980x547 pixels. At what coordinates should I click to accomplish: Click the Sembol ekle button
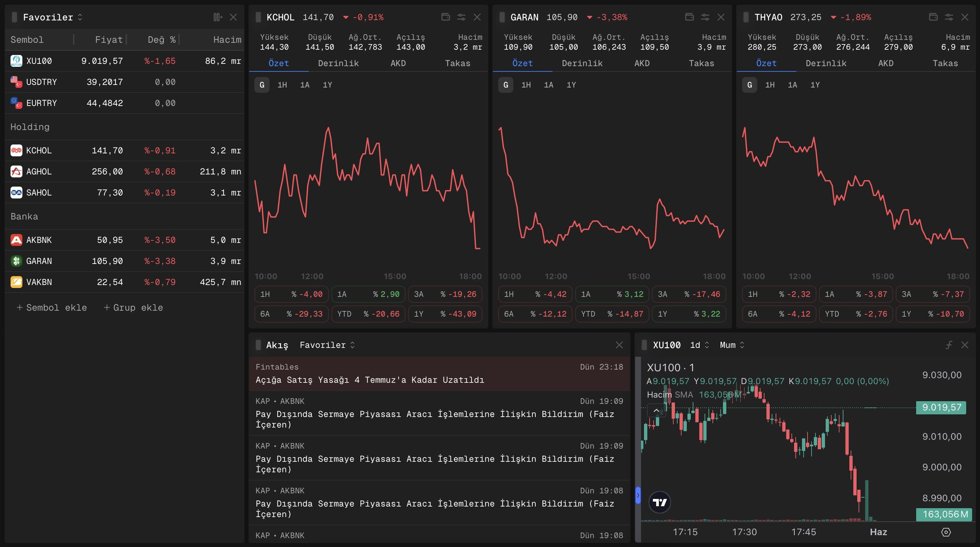click(52, 307)
